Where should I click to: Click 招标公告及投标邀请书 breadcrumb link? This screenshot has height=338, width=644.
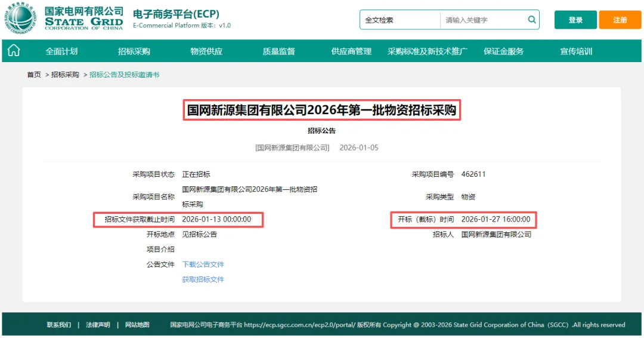coord(124,75)
